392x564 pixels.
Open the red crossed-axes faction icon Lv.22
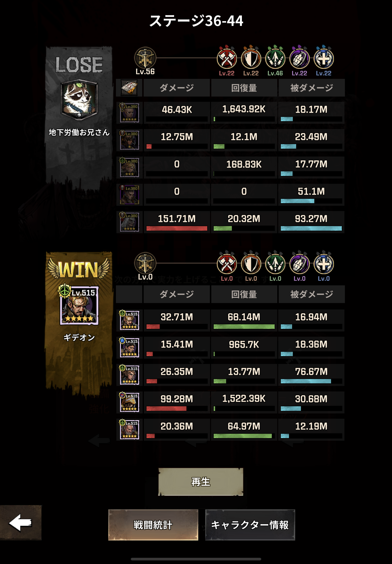[x=227, y=59]
